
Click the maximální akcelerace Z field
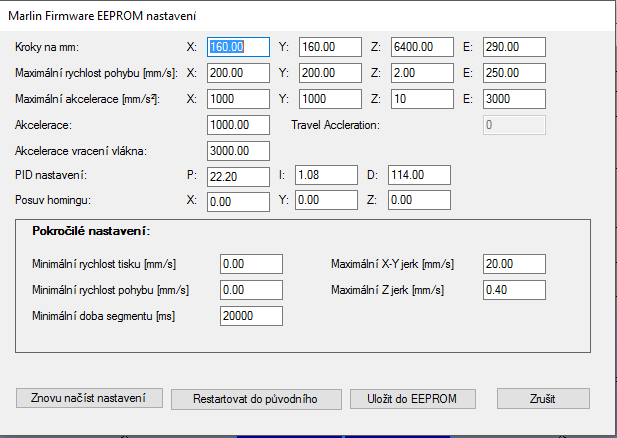421,98
